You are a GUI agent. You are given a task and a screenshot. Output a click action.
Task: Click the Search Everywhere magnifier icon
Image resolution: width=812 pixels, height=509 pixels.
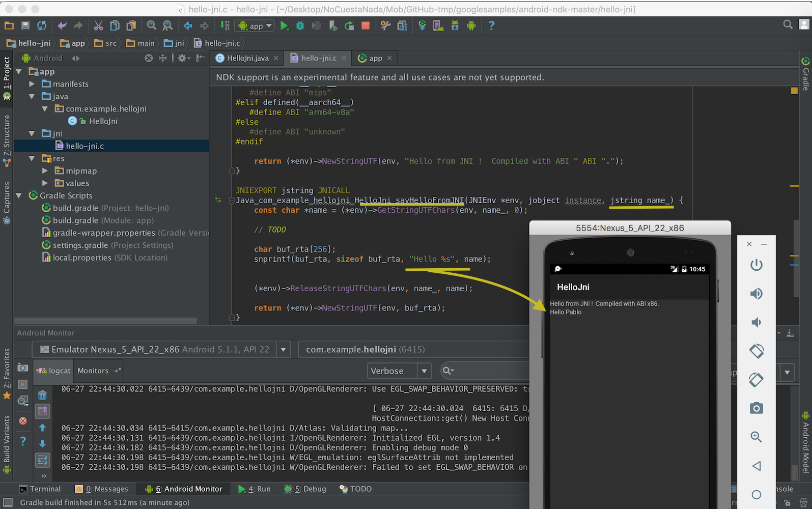(788, 24)
